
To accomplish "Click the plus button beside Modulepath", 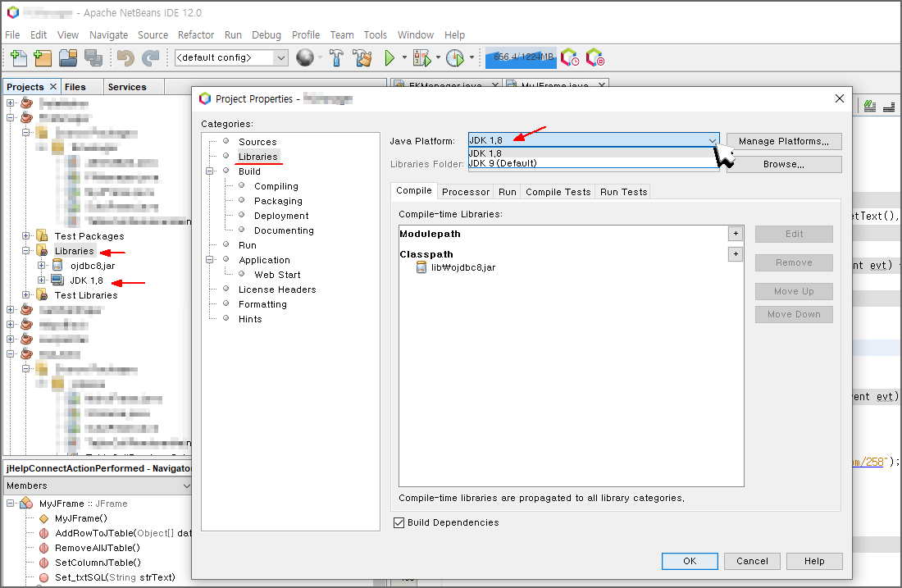I will (x=736, y=234).
